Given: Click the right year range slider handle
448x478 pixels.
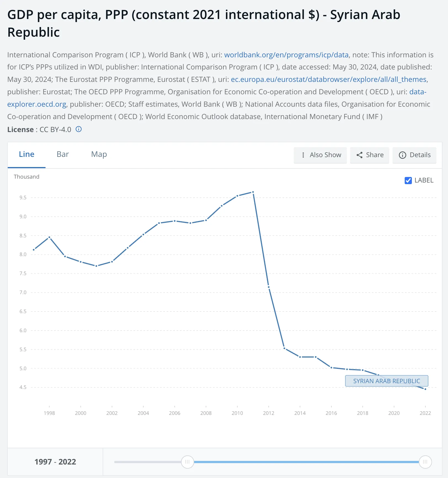Looking at the screenshot, I should 425,462.
